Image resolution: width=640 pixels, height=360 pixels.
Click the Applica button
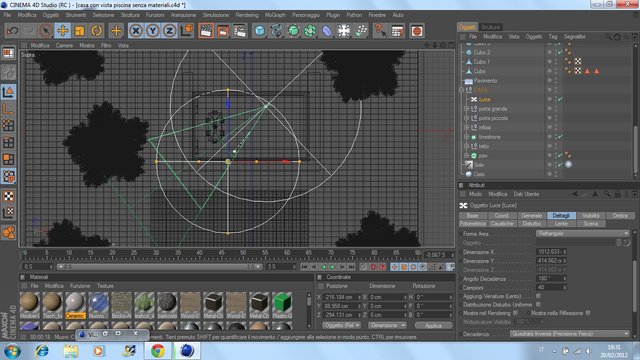pyautogui.click(x=433, y=326)
